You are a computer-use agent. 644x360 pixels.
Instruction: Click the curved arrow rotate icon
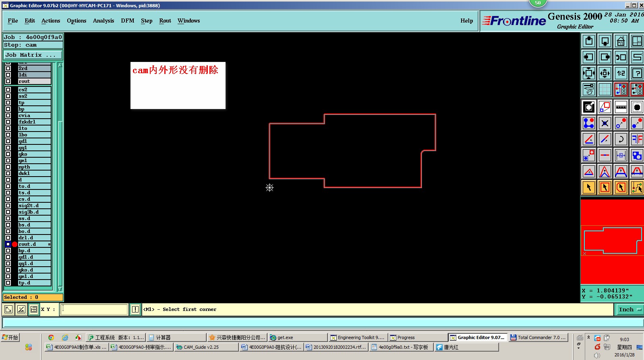click(621, 139)
